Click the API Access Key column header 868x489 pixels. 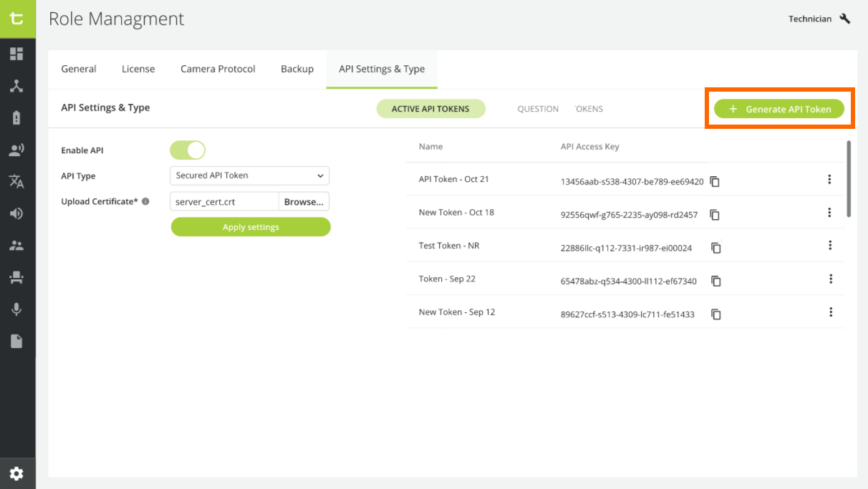point(590,146)
